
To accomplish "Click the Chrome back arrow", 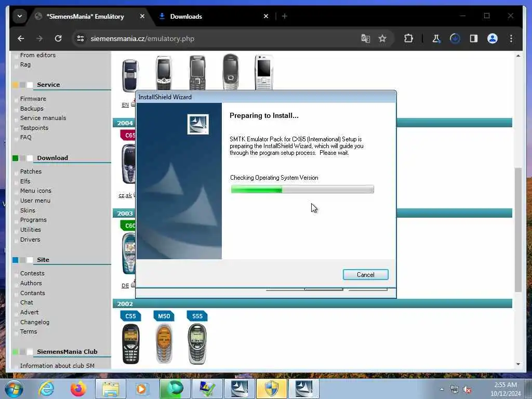I will pos(21,38).
